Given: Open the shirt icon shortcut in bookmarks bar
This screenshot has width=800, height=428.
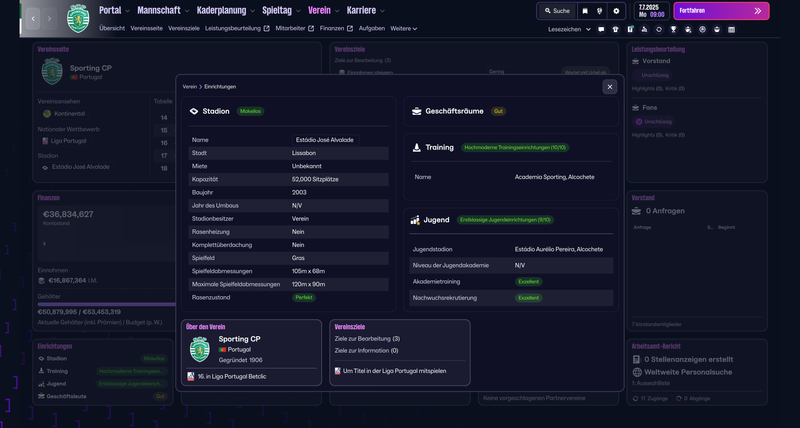Looking at the screenshot, I should click(x=615, y=30).
